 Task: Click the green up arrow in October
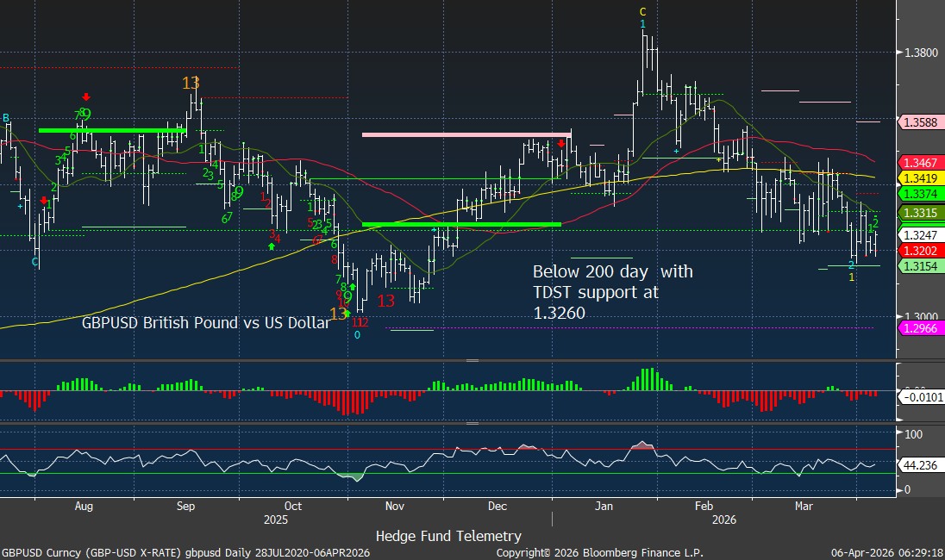(x=272, y=246)
